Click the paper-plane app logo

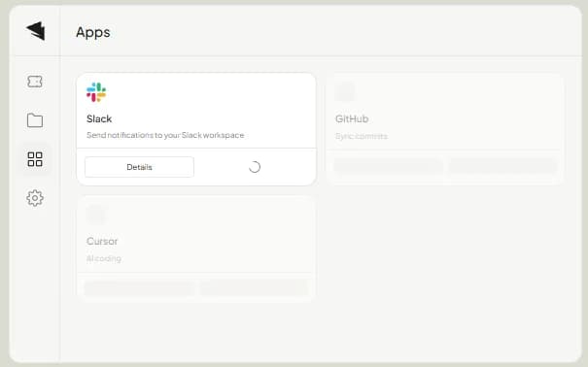(x=36, y=31)
